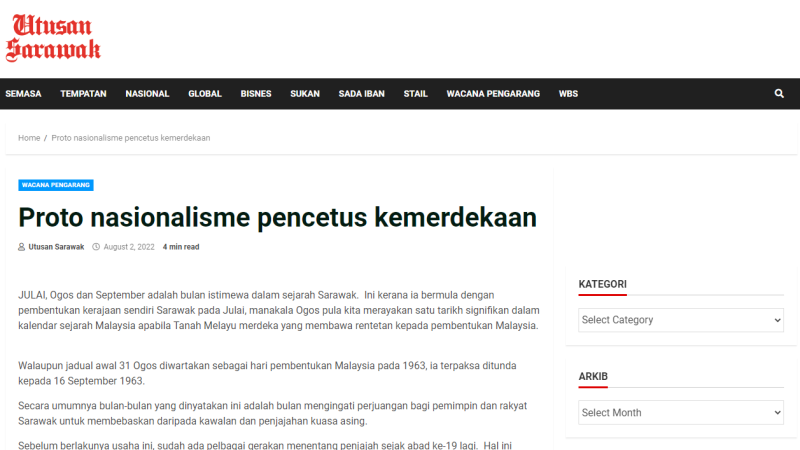Click the August 2, 2022 date link
The height and width of the screenshot is (450, 800).
129,247
